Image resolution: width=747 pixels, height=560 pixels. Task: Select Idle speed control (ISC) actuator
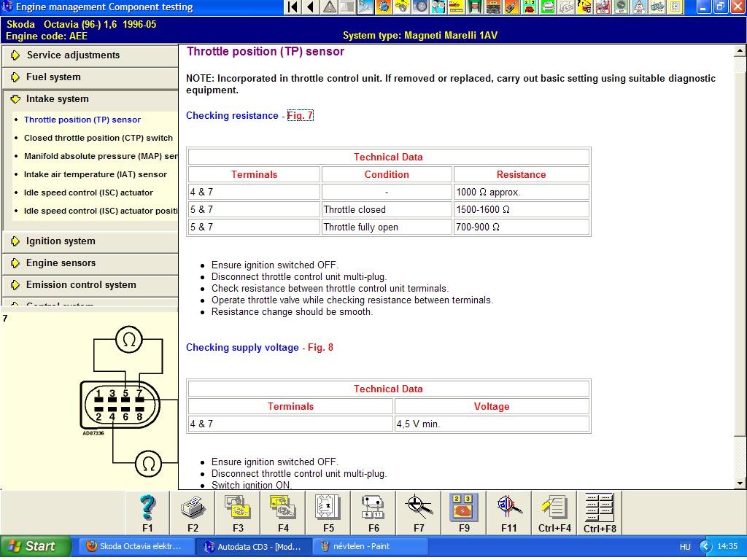tap(88, 192)
